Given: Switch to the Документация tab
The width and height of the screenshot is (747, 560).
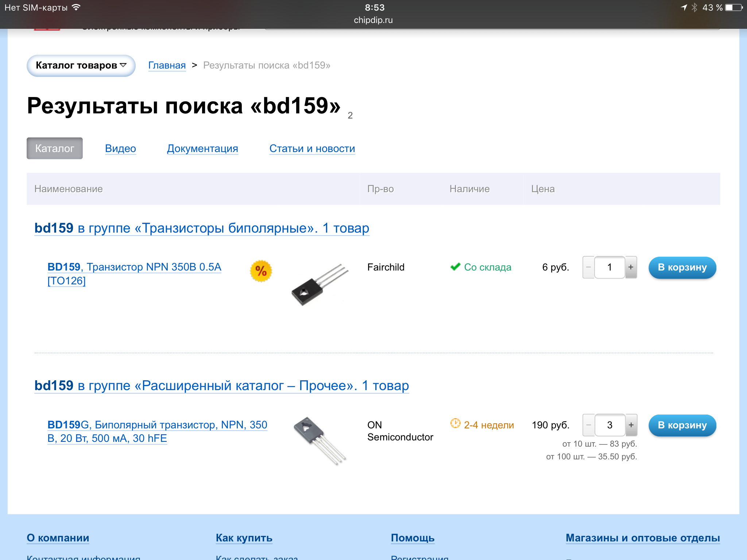Looking at the screenshot, I should pyautogui.click(x=202, y=148).
